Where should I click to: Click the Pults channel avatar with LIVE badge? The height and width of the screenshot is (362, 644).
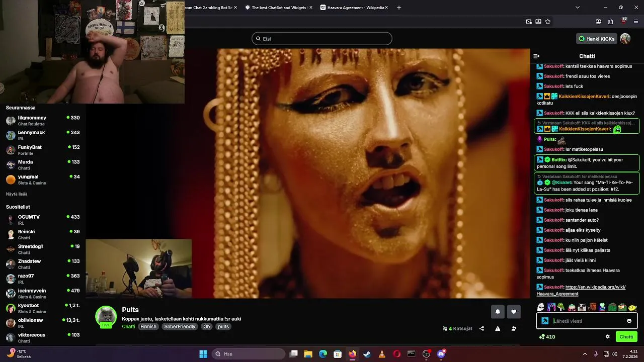[106, 317]
